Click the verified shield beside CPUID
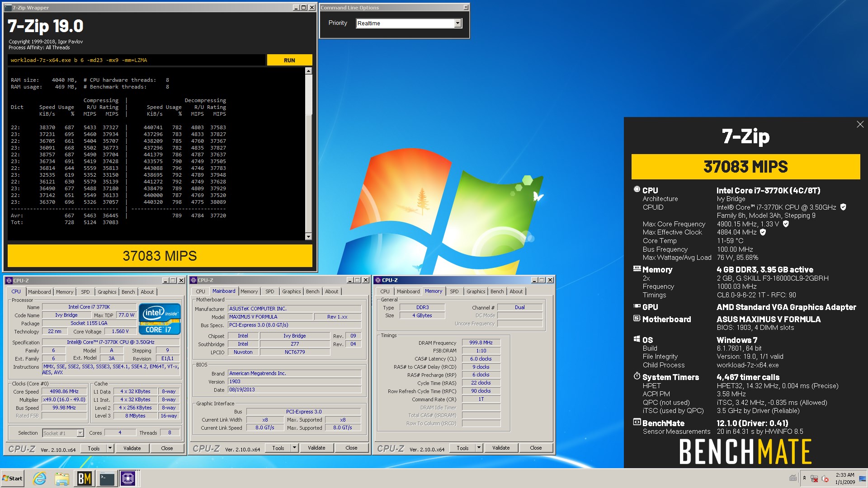Screen dimensions: 868x488 point(843,207)
